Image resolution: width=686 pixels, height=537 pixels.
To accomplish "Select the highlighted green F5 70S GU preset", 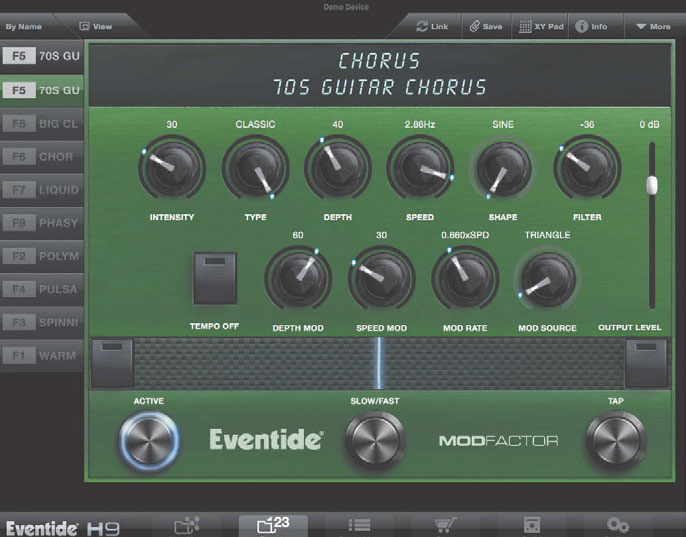I will click(42, 90).
